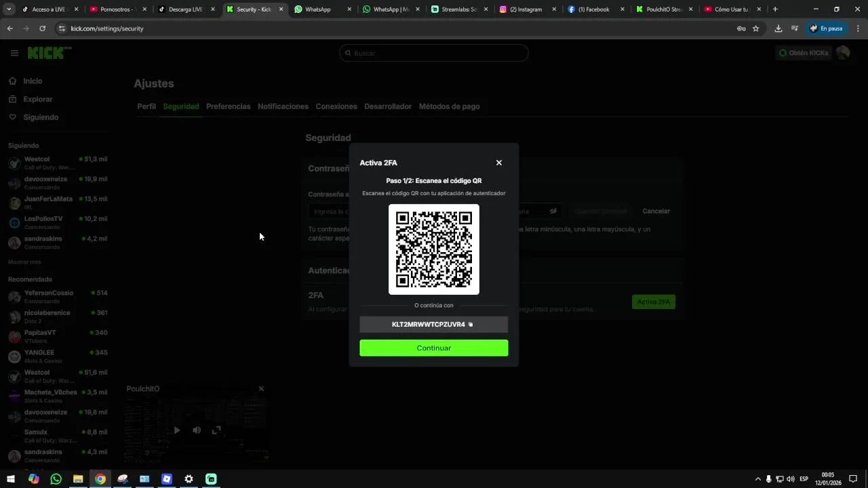Click the En pausa profile button
This screenshot has height=488, width=868.
click(x=827, y=28)
